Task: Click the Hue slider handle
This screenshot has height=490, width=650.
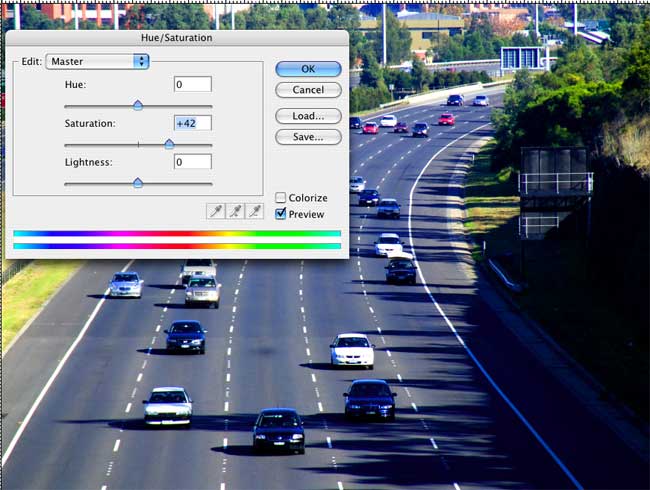Action: (138, 105)
